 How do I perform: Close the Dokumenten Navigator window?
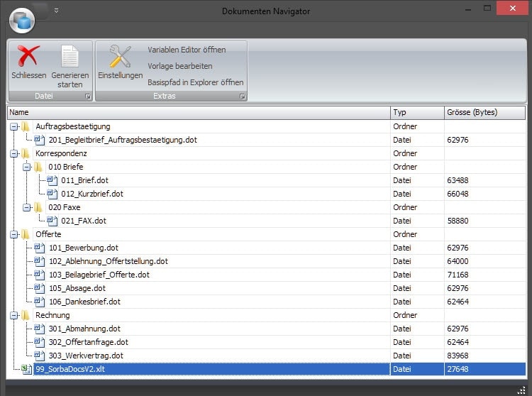click(512, 8)
